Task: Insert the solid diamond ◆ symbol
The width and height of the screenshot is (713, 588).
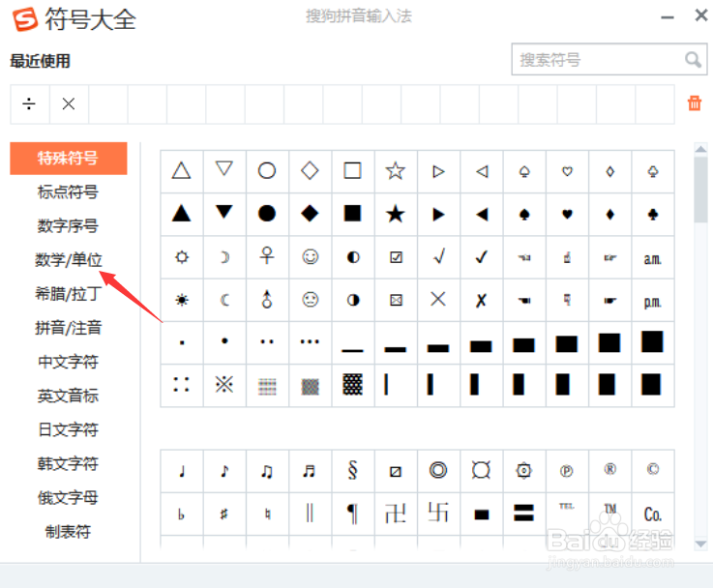Action: [310, 214]
